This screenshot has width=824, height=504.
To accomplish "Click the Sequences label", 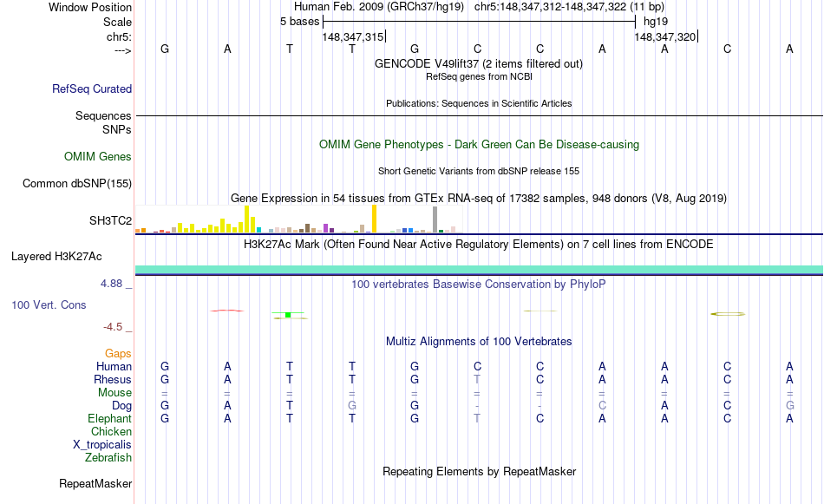I will click(103, 115).
